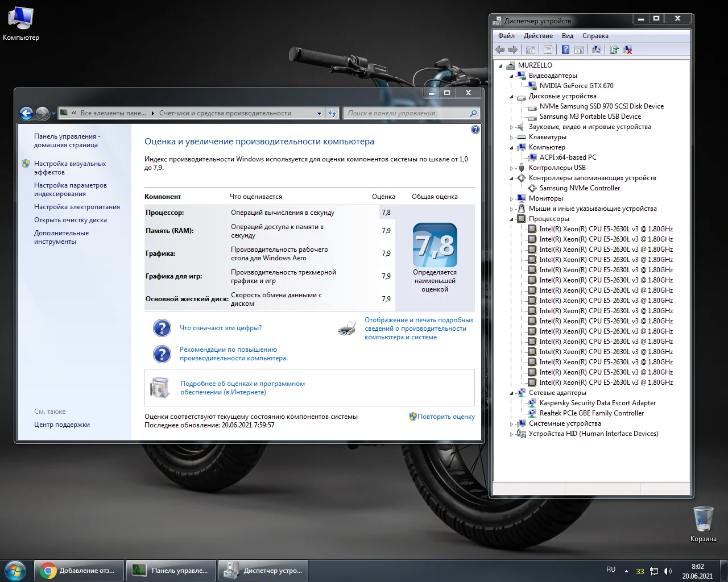This screenshot has height=582, width=728.
Task: Click the scan for hardware changes icon
Action: 596,50
